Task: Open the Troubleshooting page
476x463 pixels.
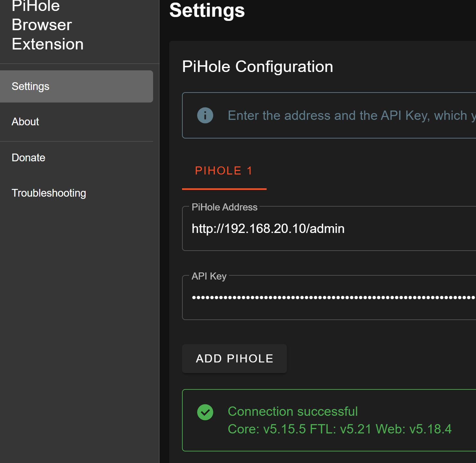Action: (49, 193)
